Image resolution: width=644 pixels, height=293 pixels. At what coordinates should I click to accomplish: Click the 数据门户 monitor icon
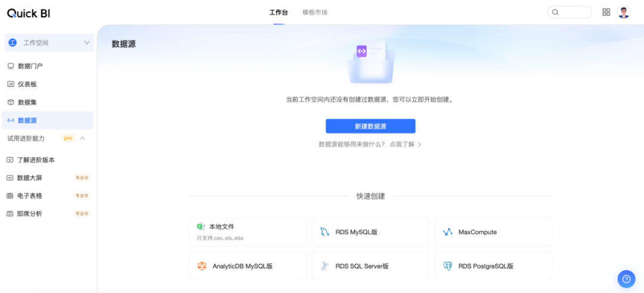coord(11,66)
